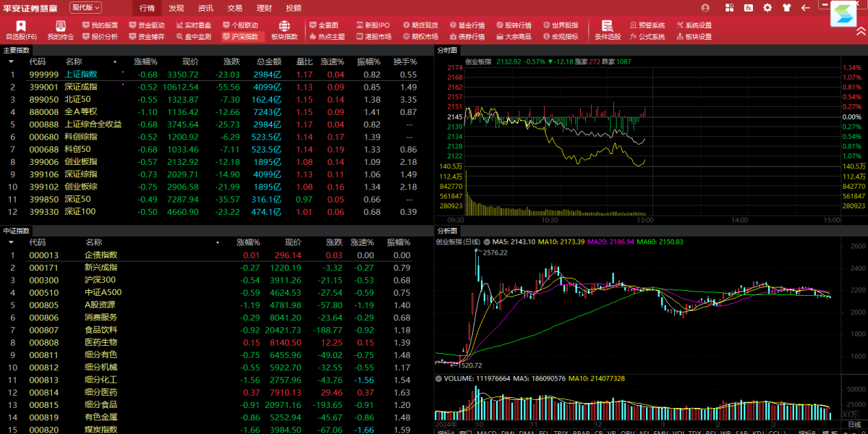
Task: Sort main indices by 涨幅% column
Action: click(145, 62)
